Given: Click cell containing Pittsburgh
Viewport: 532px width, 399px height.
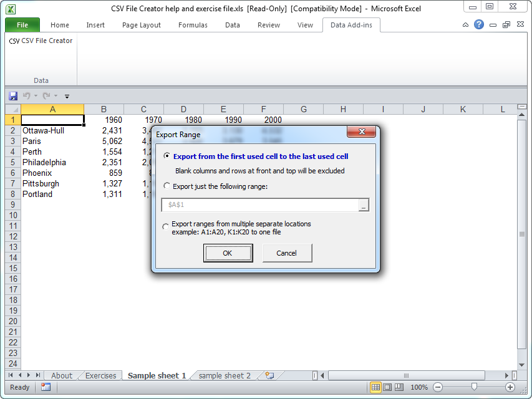Looking at the screenshot, I should [52, 183].
